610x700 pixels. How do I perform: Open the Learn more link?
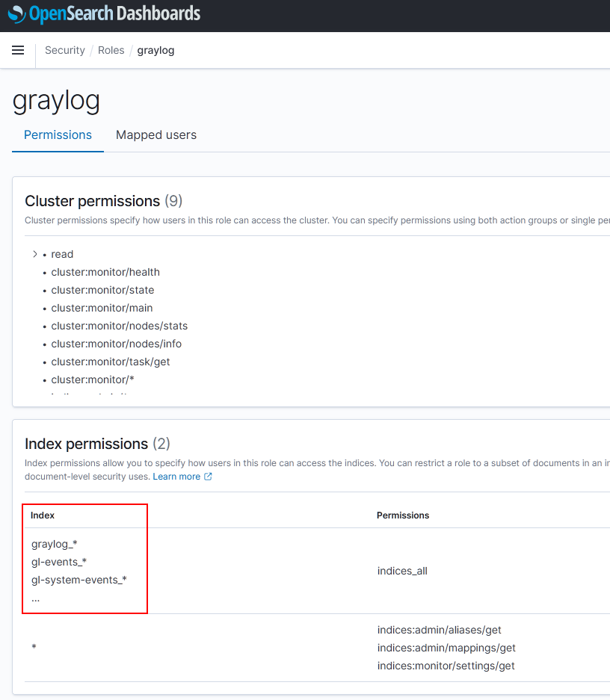click(x=176, y=477)
